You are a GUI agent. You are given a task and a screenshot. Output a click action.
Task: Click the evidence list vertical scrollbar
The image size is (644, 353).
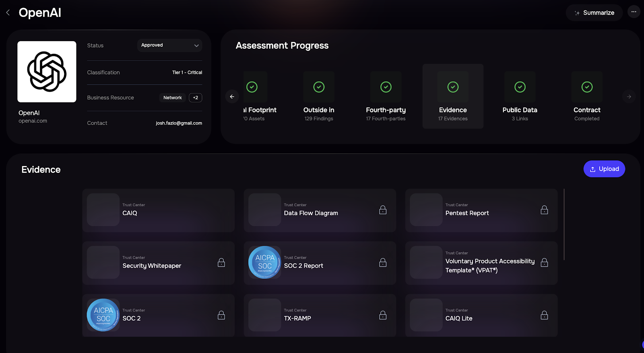point(564,224)
